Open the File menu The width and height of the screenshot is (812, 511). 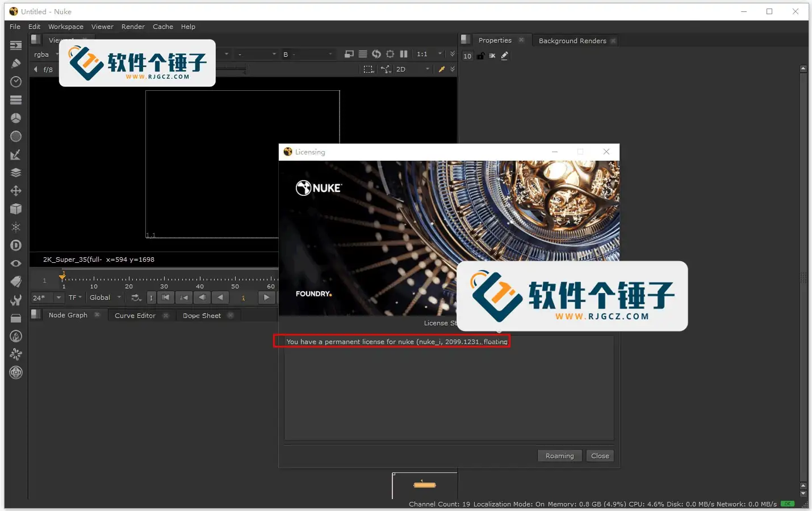tap(15, 27)
